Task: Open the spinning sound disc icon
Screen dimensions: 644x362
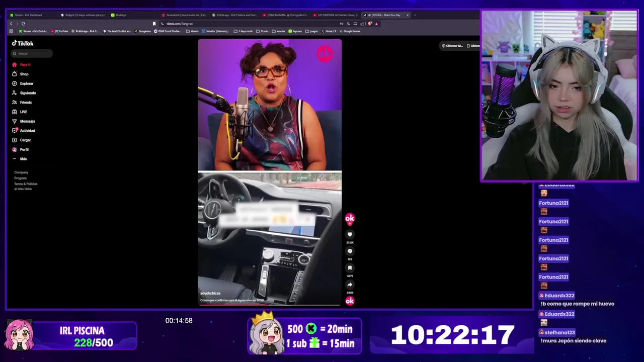Action: pos(350,301)
